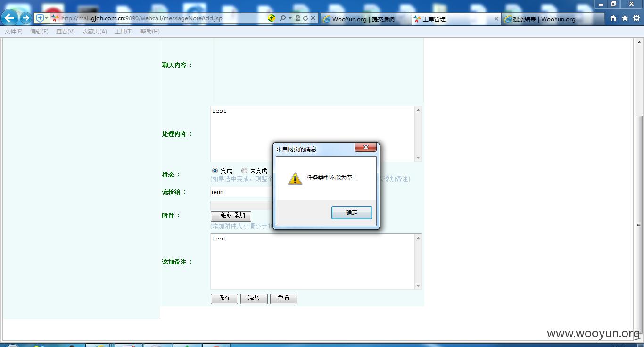The width and height of the screenshot is (644, 347).
Task: Open the 收藏夹(A) menu
Action: tap(94, 32)
